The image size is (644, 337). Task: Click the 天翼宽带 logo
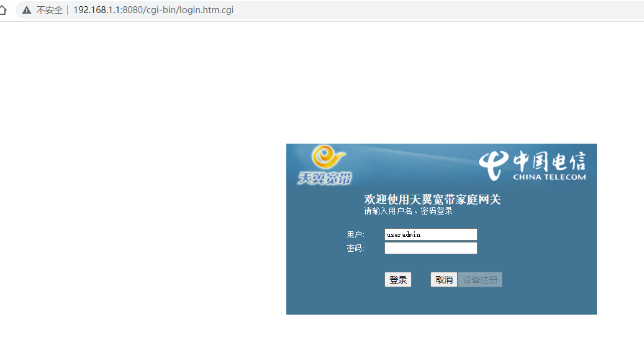[324, 165]
